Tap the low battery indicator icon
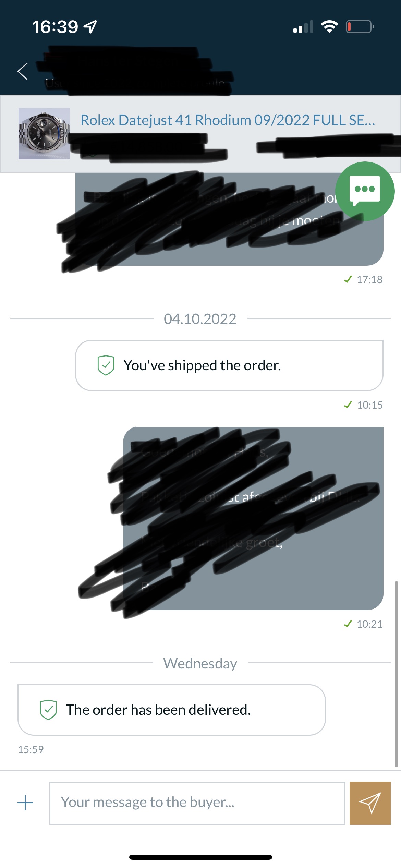This screenshot has height=868, width=401. click(x=360, y=26)
